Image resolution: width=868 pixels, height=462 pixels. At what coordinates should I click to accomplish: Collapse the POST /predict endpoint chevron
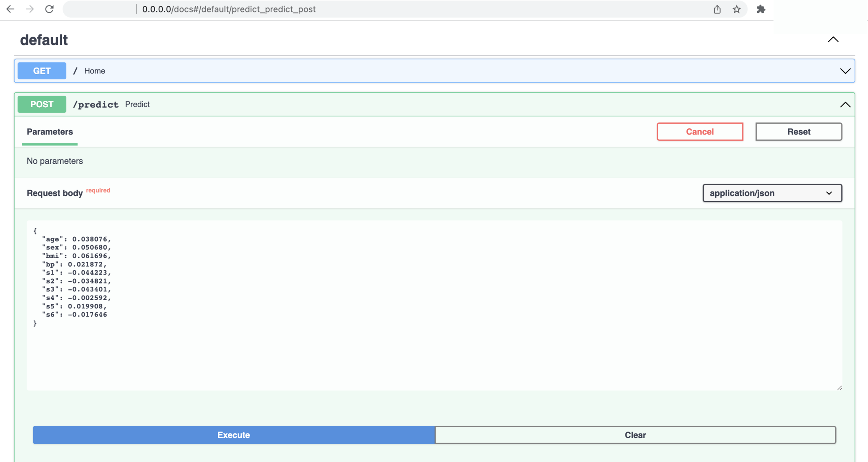[845, 105]
